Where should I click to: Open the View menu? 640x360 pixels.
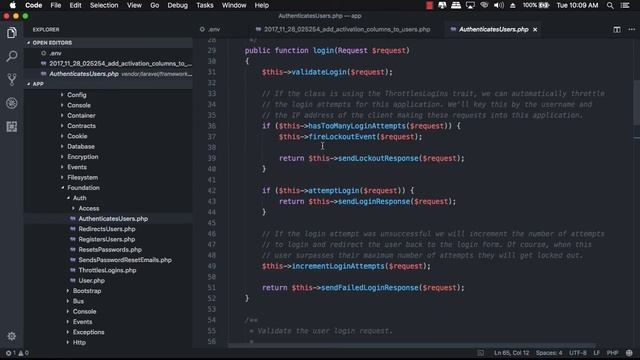click(134, 5)
